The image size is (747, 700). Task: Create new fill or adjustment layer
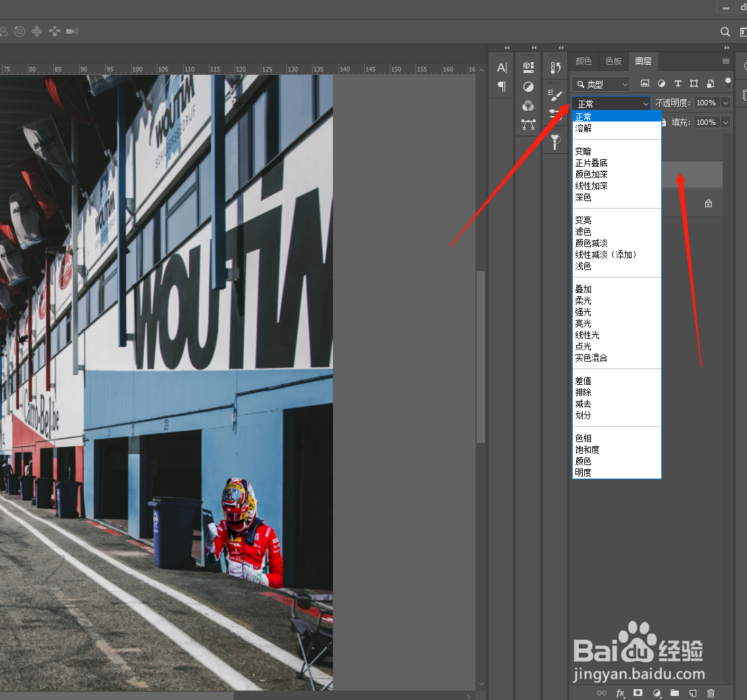point(657,693)
